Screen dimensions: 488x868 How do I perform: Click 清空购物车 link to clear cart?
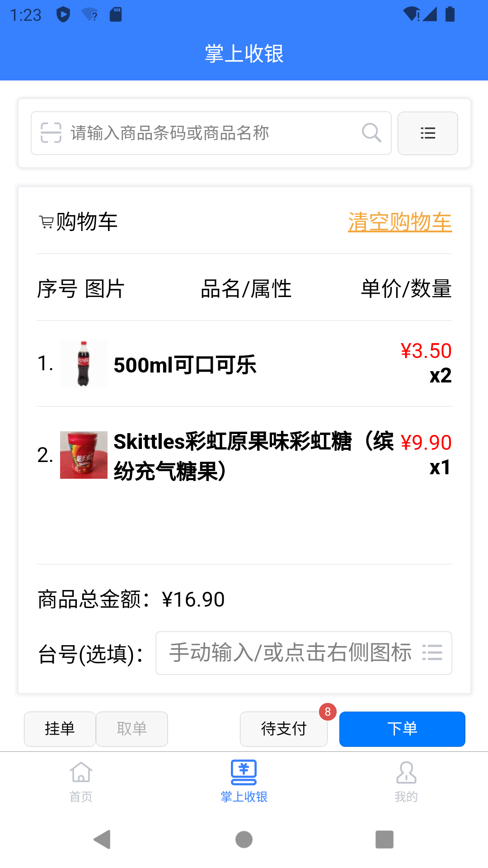click(400, 222)
